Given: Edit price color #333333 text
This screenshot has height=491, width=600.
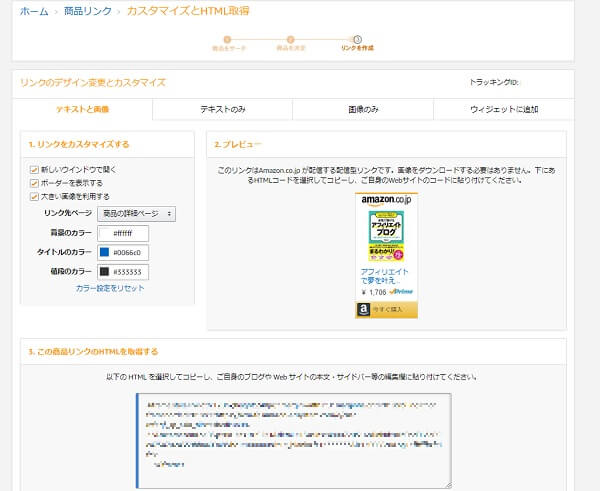Looking at the screenshot, I should tap(127, 272).
